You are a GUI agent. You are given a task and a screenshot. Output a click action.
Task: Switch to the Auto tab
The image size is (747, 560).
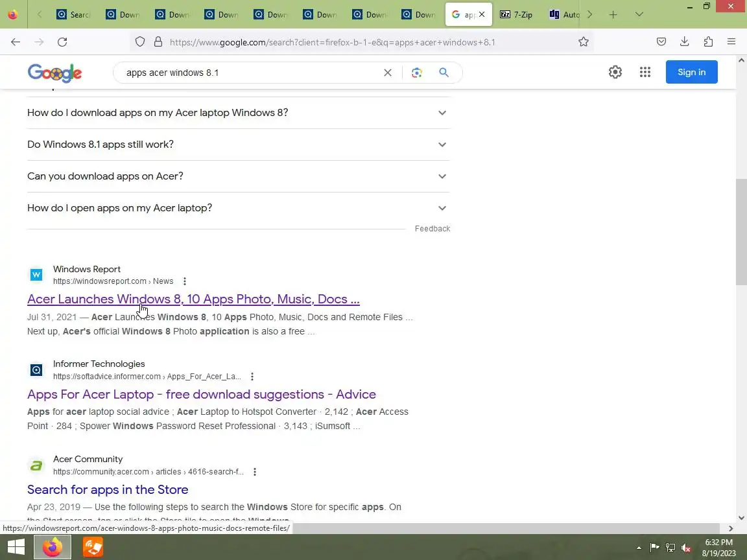(565, 15)
